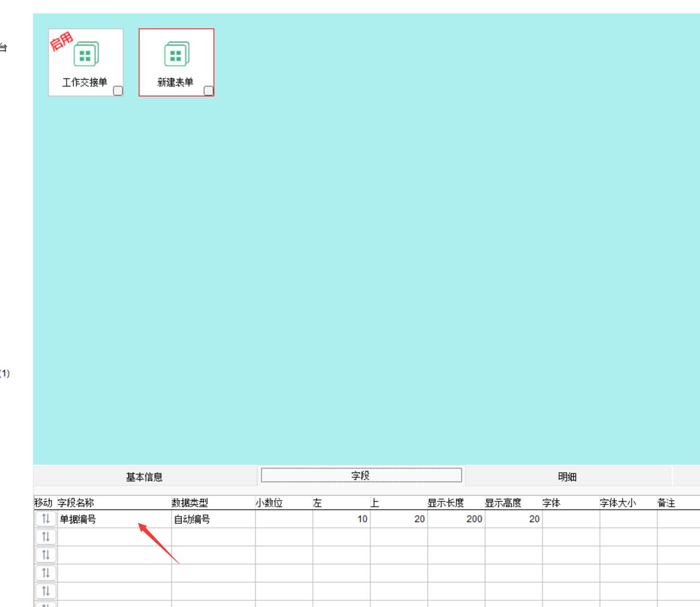Viewport: 700px width, 607px height.
Task: Switch to the 字段 tab
Action: click(x=361, y=476)
